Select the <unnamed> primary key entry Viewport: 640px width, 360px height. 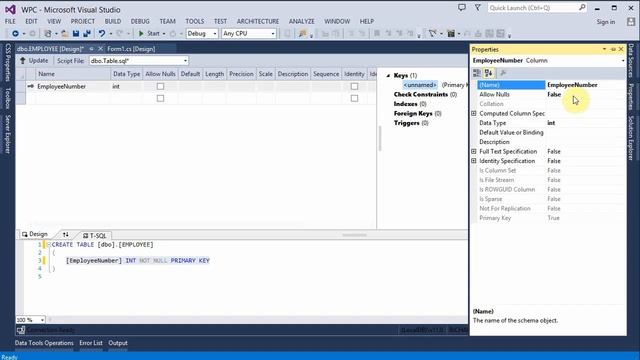(x=420, y=85)
